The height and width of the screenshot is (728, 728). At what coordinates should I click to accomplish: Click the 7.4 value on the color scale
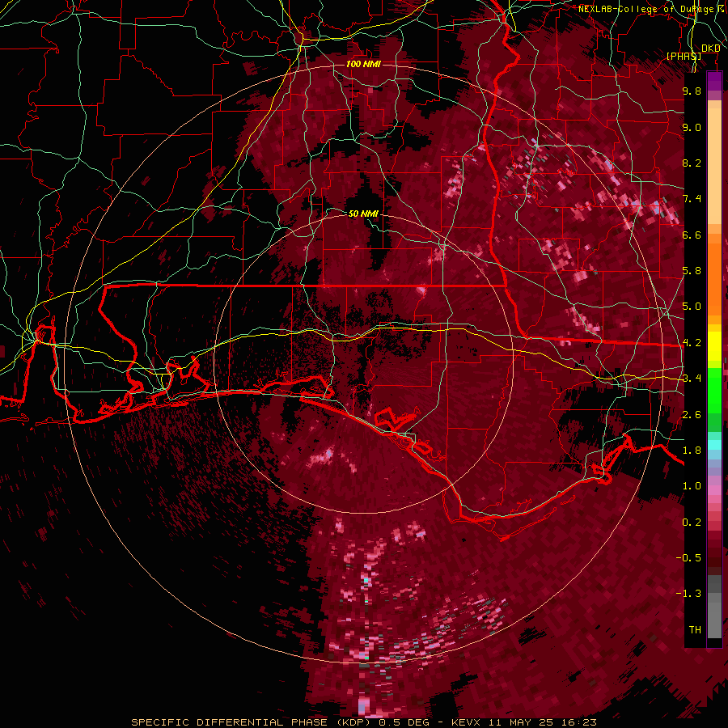692,199
